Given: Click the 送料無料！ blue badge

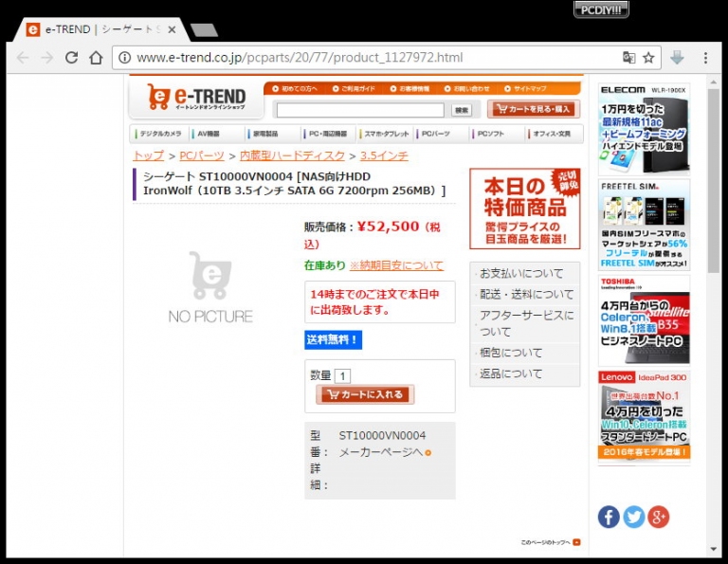Looking at the screenshot, I should pyautogui.click(x=333, y=339).
